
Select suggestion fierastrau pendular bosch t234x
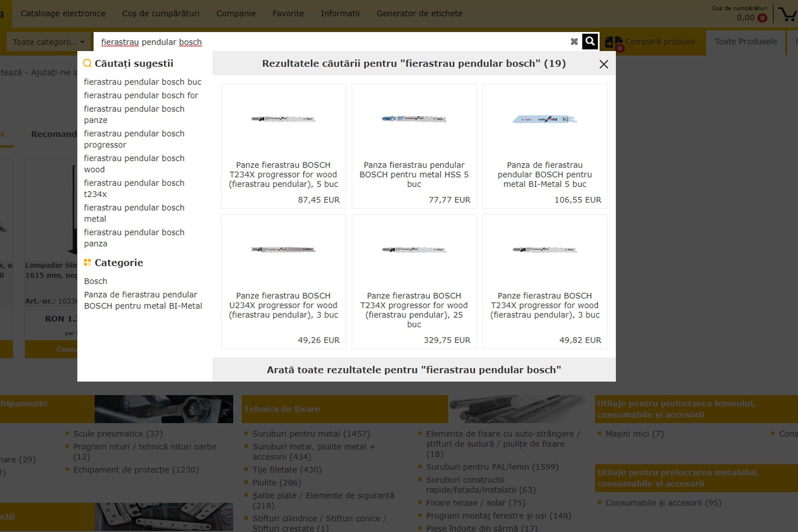pos(134,188)
